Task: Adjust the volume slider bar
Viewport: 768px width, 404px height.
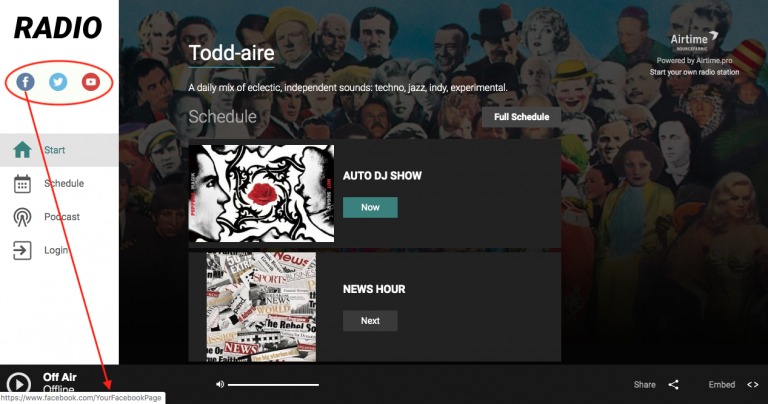Action: pyautogui.click(x=273, y=385)
